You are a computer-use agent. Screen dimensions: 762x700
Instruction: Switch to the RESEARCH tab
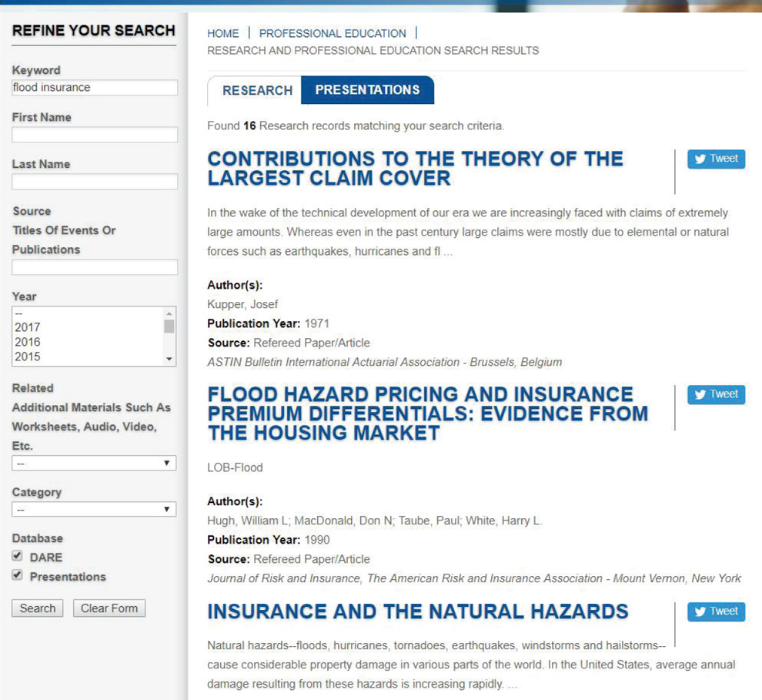point(256,91)
